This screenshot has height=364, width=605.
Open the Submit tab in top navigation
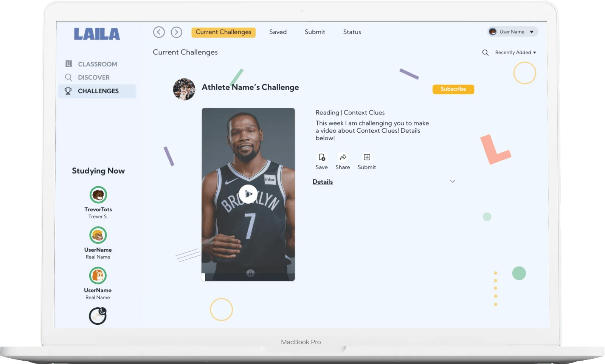(315, 32)
